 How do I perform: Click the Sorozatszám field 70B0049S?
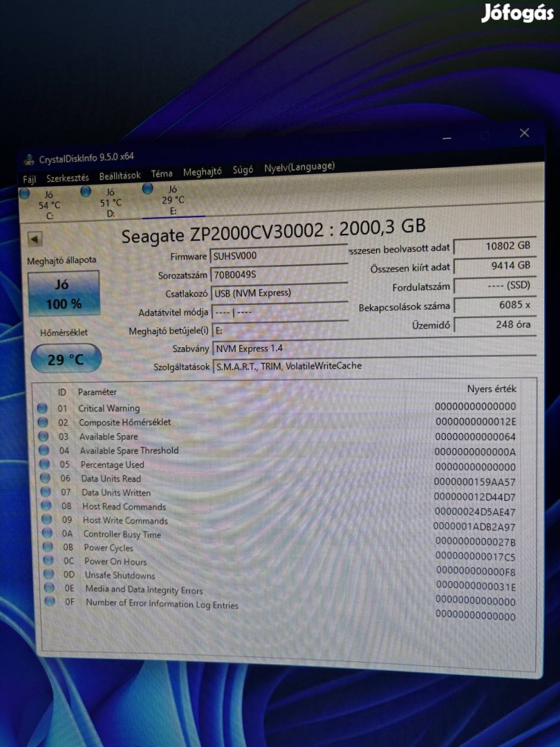tap(279, 273)
